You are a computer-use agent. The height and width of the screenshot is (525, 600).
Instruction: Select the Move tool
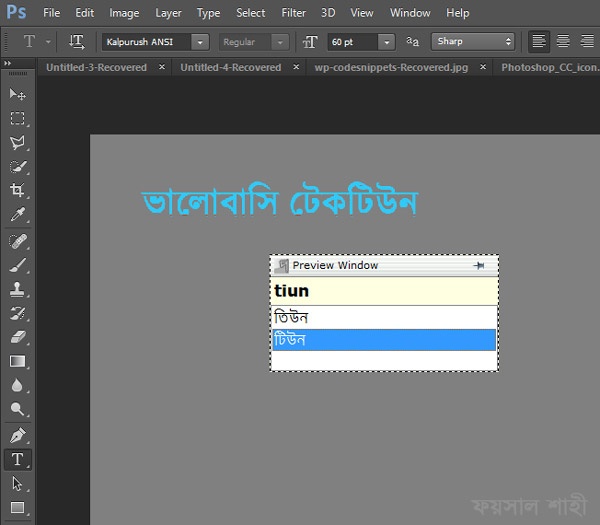coord(17,94)
